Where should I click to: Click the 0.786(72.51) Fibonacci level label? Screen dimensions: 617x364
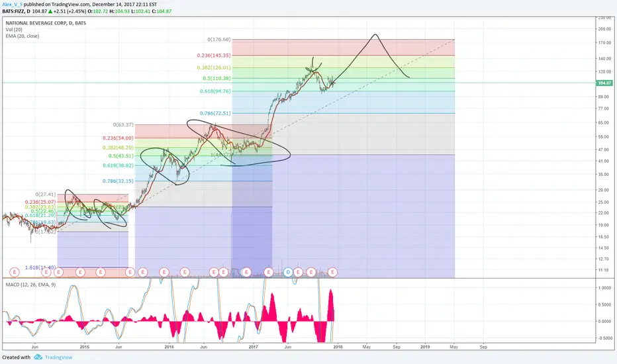[215, 113]
